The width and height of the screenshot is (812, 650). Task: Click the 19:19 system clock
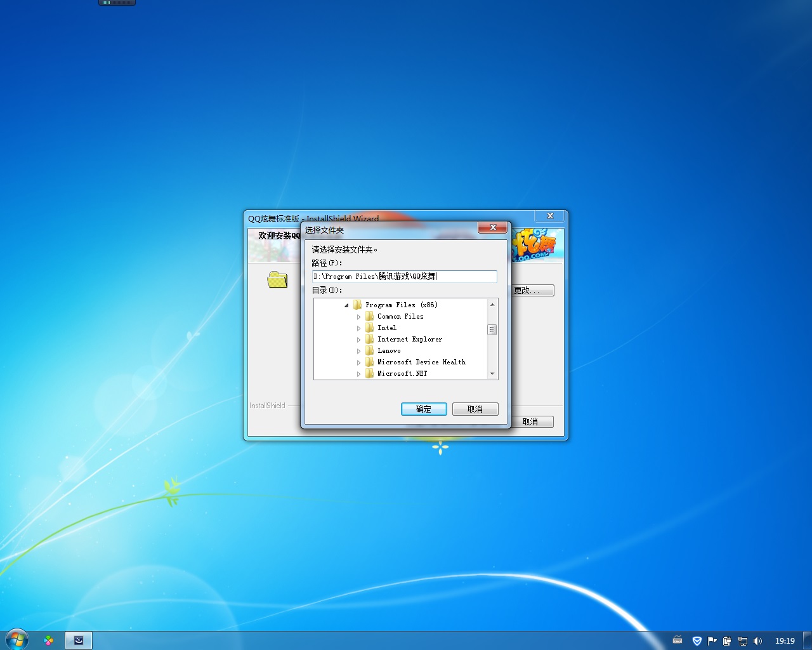(785, 640)
